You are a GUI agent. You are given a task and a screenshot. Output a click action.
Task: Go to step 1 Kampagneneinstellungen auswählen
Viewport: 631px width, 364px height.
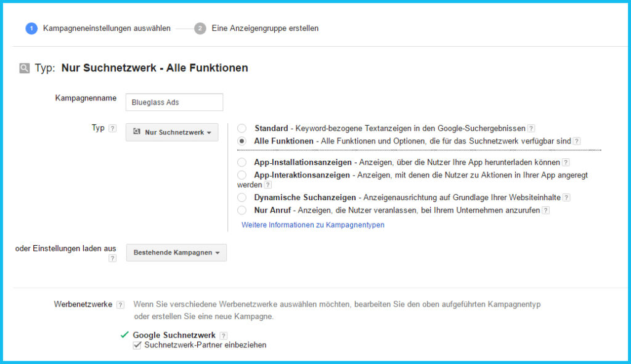tap(99, 28)
